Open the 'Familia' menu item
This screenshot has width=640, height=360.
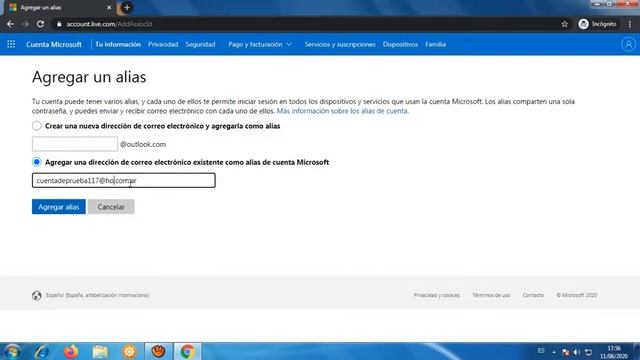[435, 44]
